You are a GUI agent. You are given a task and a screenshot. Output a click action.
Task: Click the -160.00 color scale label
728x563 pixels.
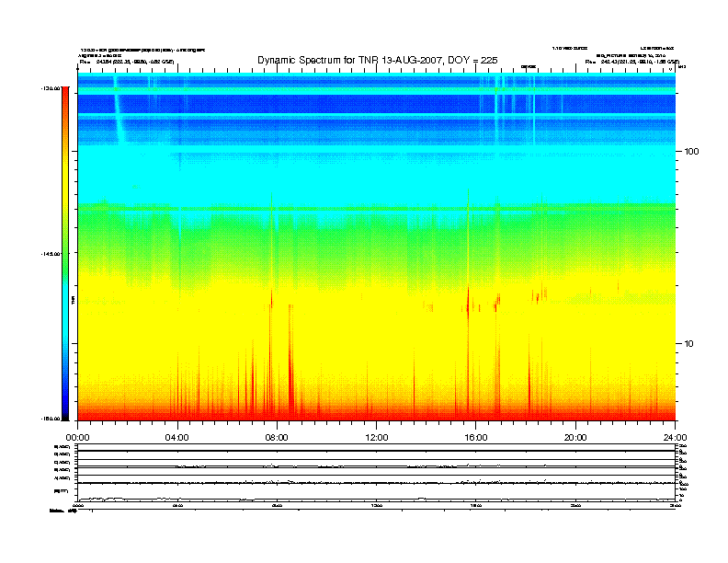click(x=51, y=419)
